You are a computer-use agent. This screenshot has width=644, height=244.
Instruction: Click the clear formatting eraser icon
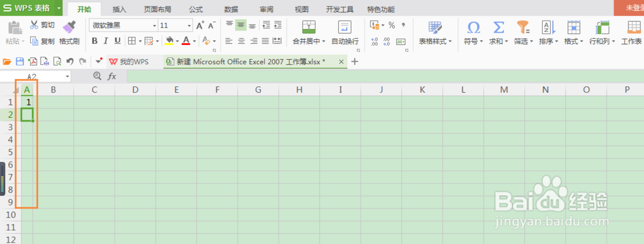point(206,41)
